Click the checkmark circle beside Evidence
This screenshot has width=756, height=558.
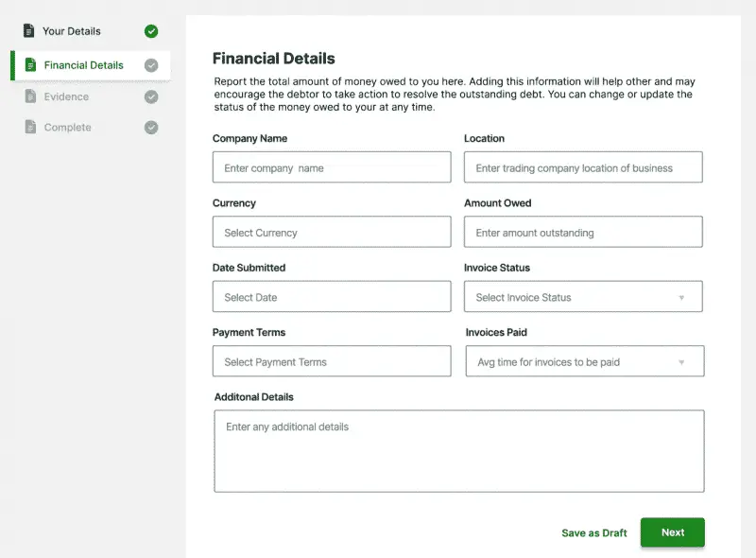point(151,96)
